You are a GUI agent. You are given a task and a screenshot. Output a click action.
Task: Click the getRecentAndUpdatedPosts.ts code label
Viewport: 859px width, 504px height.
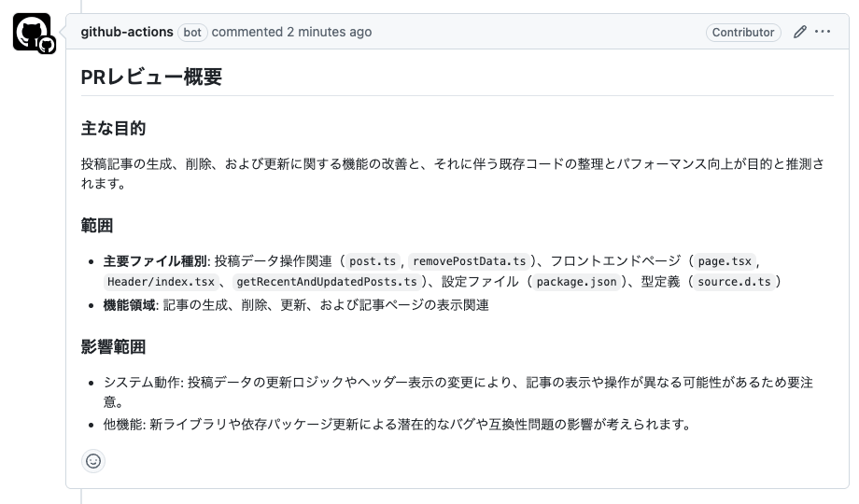[327, 282]
